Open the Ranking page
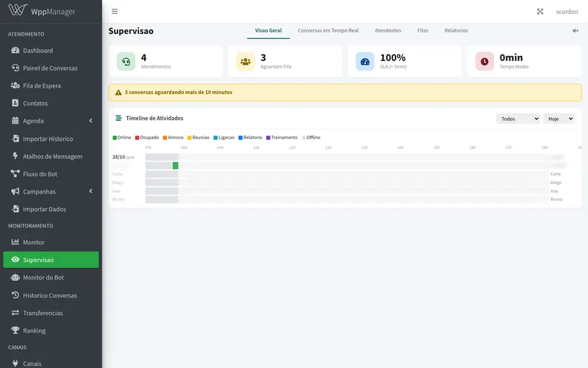This screenshot has height=368, width=588. 51,330
